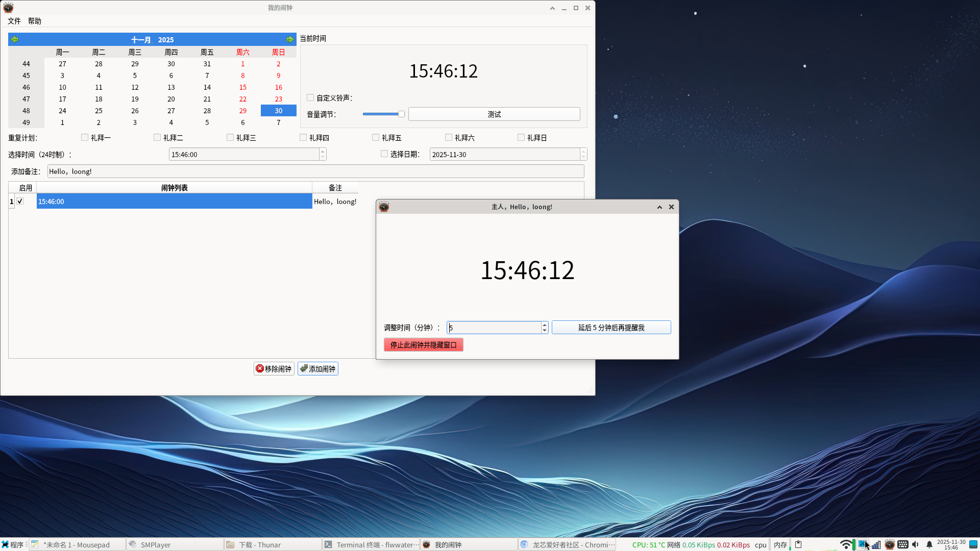Go to next month with green arrow
The width and height of the screenshot is (980, 551).
(x=290, y=39)
